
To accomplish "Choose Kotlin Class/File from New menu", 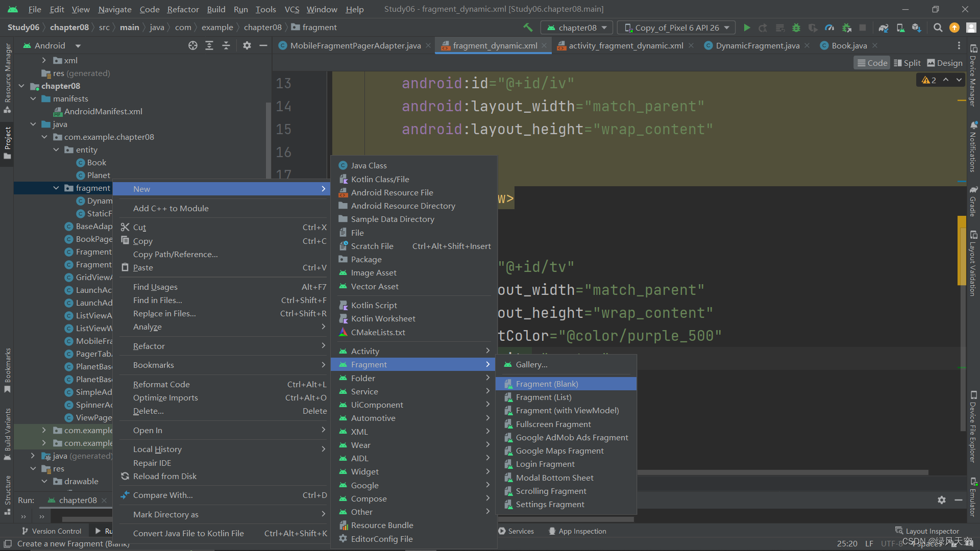I will (380, 179).
